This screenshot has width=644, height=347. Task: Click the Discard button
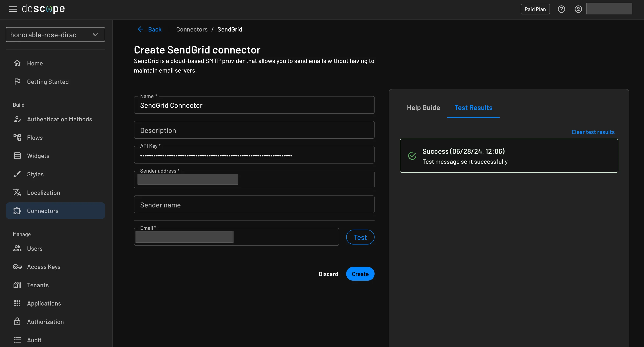pyautogui.click(x=328, y=274)
